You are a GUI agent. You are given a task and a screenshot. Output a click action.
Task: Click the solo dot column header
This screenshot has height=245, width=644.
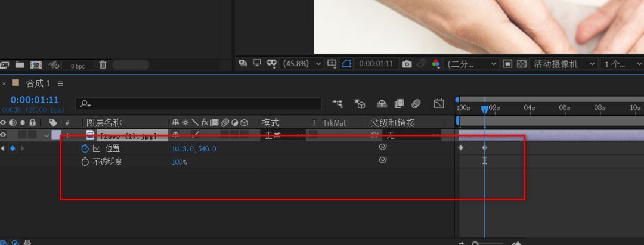point(23,122)
